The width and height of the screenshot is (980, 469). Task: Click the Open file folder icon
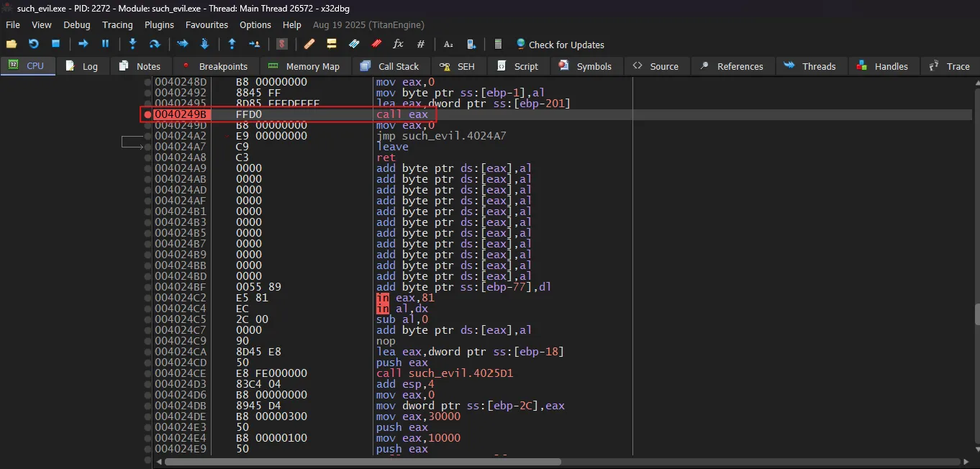(x=12, y=44)
